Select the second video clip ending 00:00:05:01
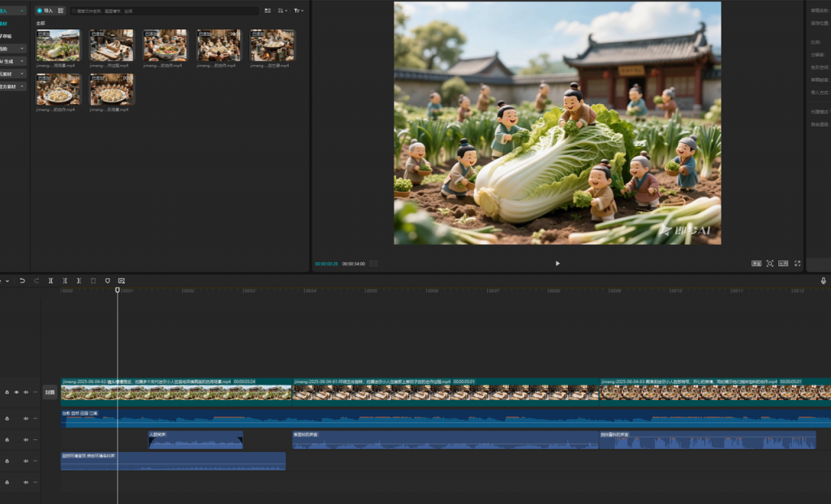The height and width of the screenshot is (504, 831). click(446, 392)
